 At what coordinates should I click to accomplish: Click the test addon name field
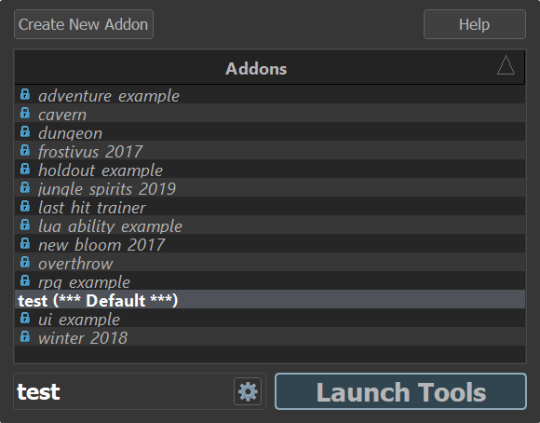(123, 391)
